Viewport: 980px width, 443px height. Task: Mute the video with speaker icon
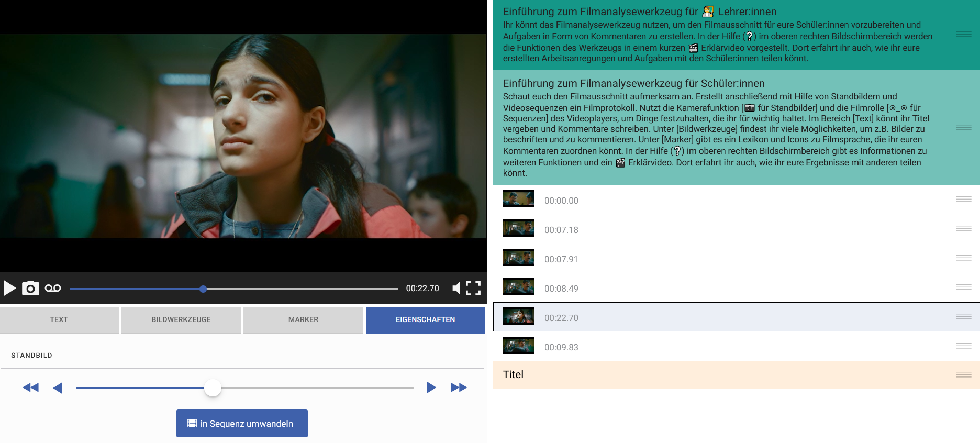click(456, 288)
